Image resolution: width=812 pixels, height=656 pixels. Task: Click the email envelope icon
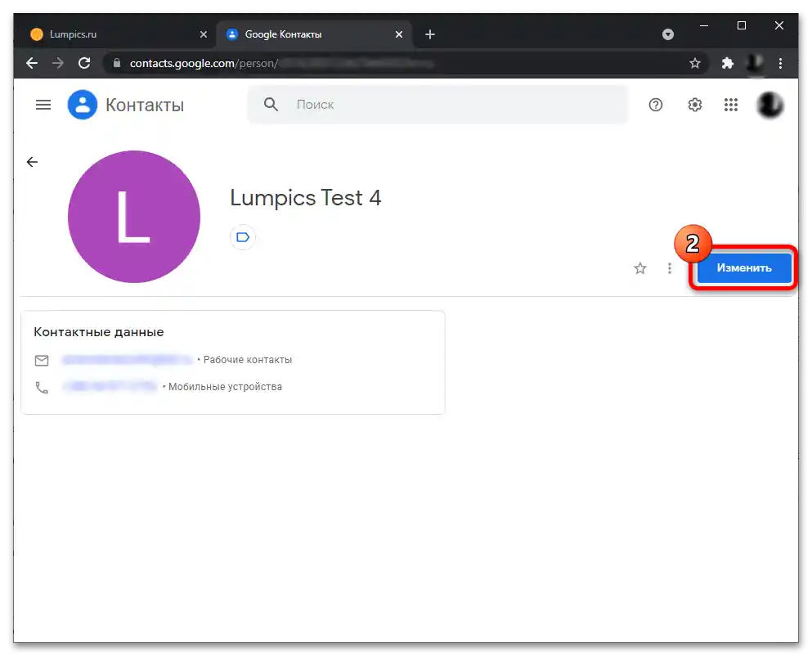42,360
